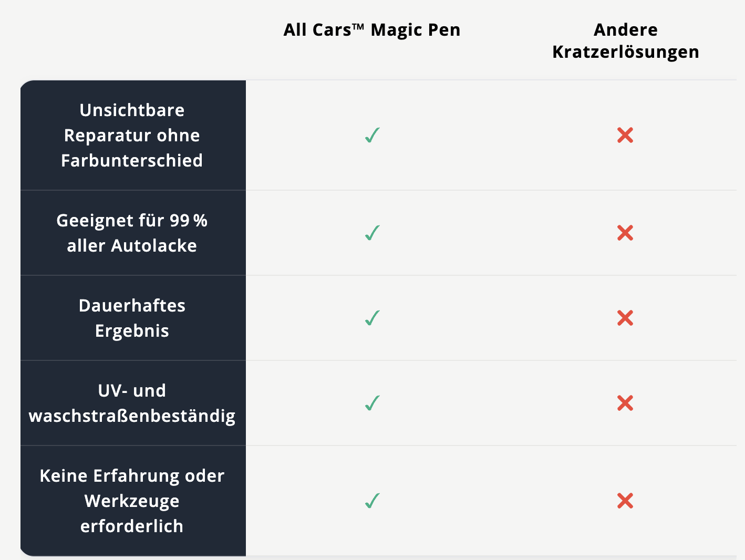Screen dimensions: 745x560
Task: Click the UV- und waschstraßenbeständig label
Action: point(132,403)
